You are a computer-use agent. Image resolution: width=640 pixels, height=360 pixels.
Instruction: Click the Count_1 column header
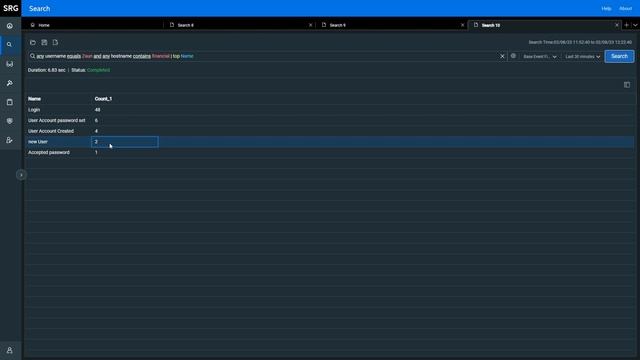pos(103,99)
